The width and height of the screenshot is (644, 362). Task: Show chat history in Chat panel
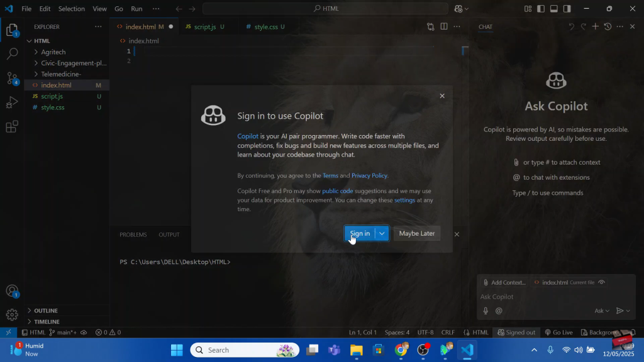(608, 26)
